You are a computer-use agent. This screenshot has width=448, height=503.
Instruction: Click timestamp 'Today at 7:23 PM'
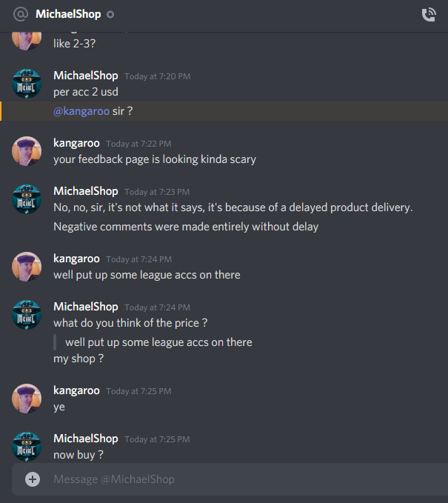click(x=157, y=192)
